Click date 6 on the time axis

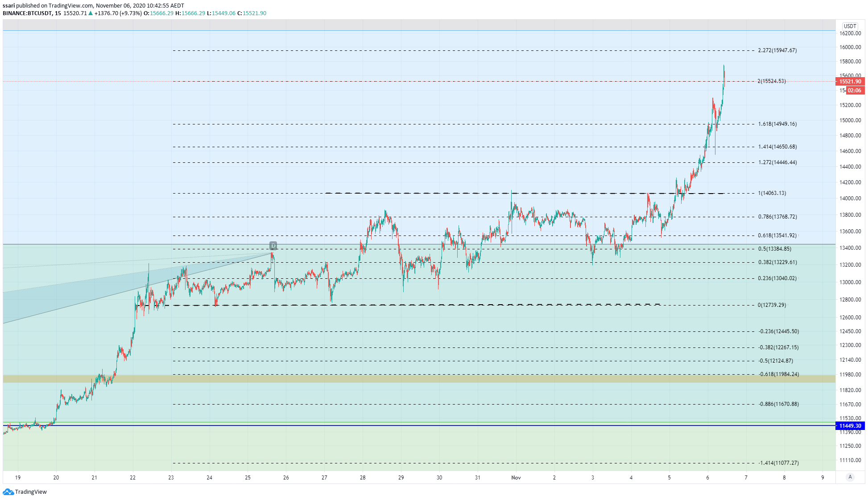tap(707, 478)
